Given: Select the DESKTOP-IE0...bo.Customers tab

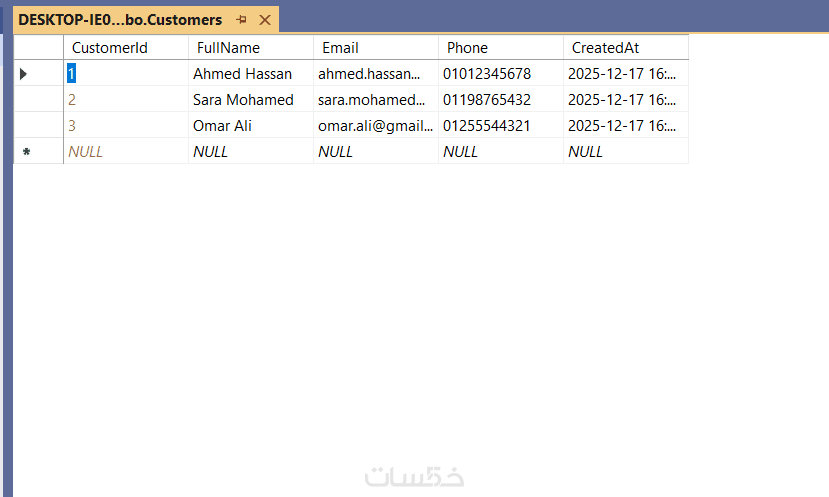Looking at the screenshot, I should (x=120, y=20).
